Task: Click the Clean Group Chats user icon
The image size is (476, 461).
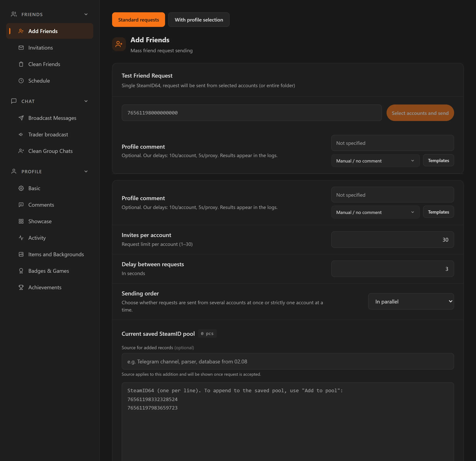Action: (21, 151)
